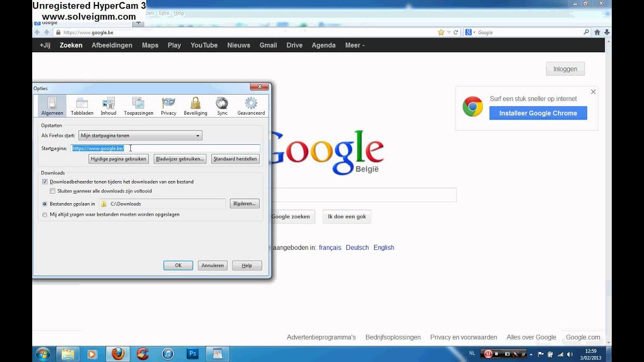644x362 pixels.
Task: Bookmark this page with the star icon
Action: tap(441, 32)
